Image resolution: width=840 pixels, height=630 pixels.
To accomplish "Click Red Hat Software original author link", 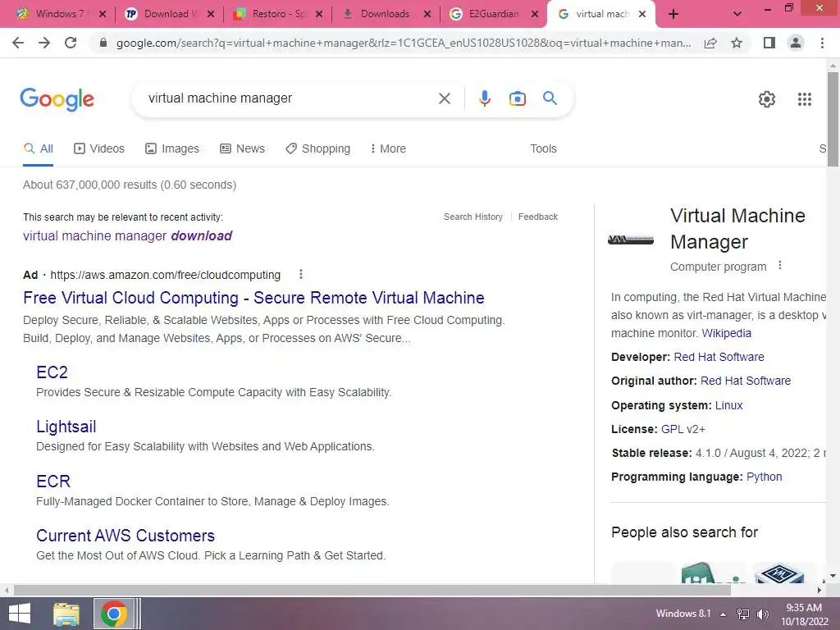I will click(x=746, y=381).
